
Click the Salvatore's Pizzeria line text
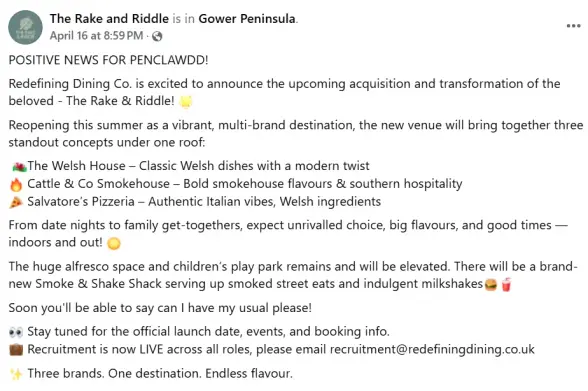pos(204,202)
